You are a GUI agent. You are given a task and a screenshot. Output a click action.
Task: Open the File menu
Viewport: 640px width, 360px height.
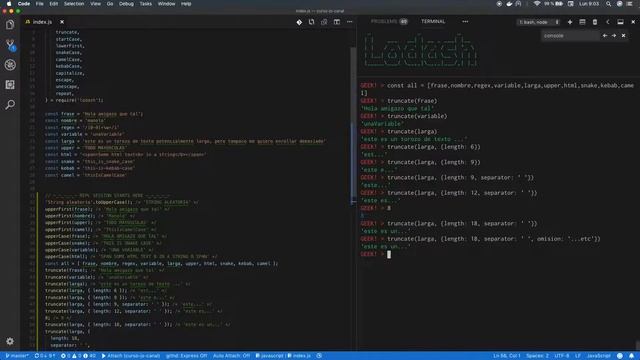pos(40,4)
